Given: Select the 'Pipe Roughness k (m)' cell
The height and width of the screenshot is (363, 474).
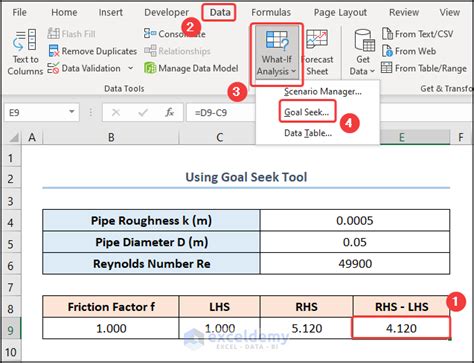Looking at the screenshot, I should [151, 221].
